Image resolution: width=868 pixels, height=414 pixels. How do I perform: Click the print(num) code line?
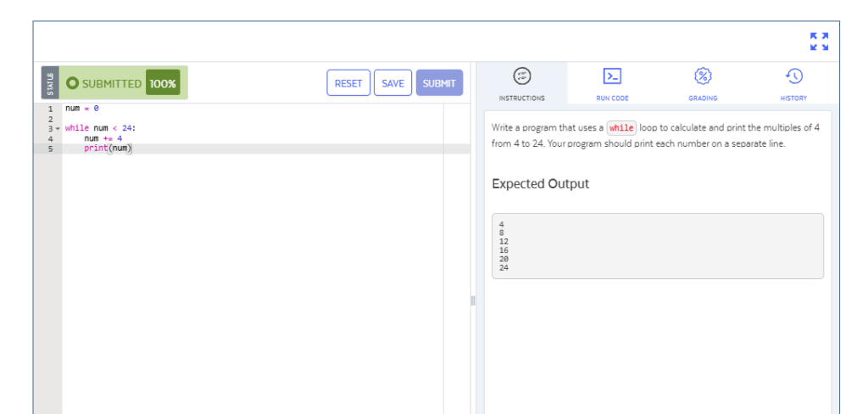pyautogui.click(x=108, y=148)
